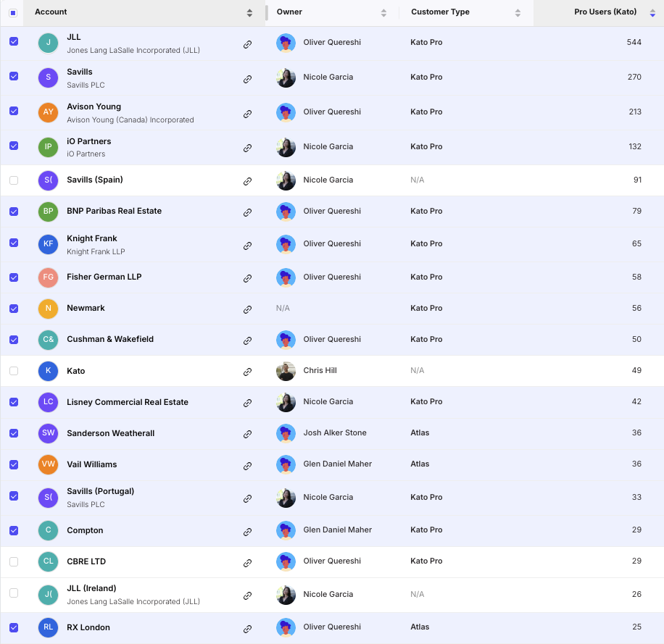Open the BNP Paribas Real Estate account
This screenshot has width=664, height=644.
point(115,211)
